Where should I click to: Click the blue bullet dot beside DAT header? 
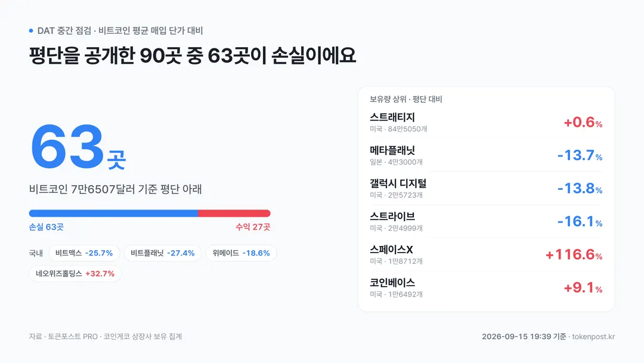click(31, 30)
